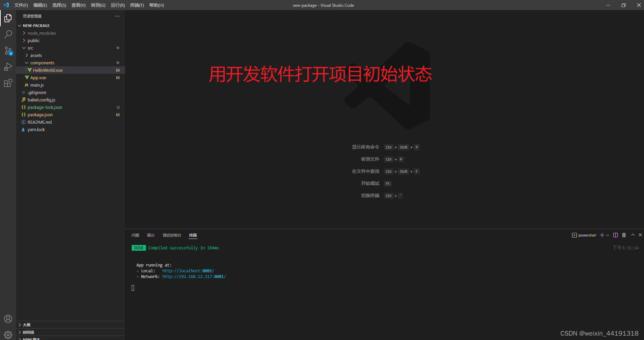The width and height of the screenshot is (644, 340).
Task: Click the VS Code logo in title bar
Action: 6,5
